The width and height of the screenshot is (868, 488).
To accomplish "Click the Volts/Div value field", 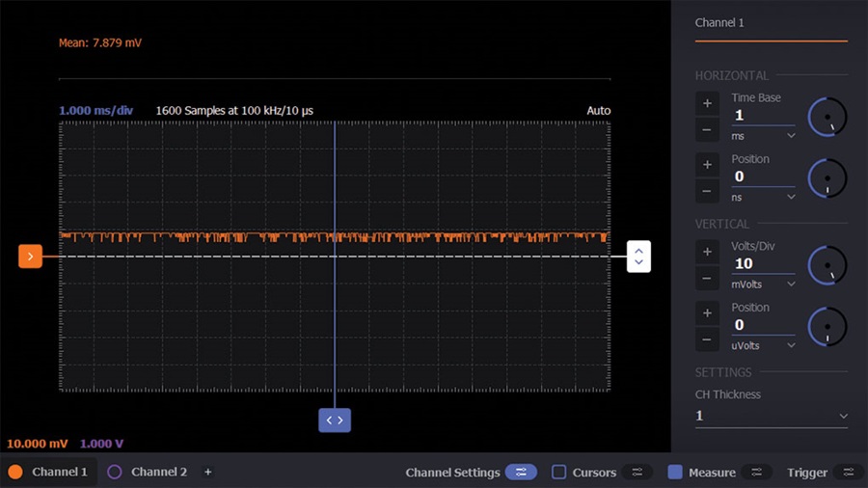I will pos(763,264).
